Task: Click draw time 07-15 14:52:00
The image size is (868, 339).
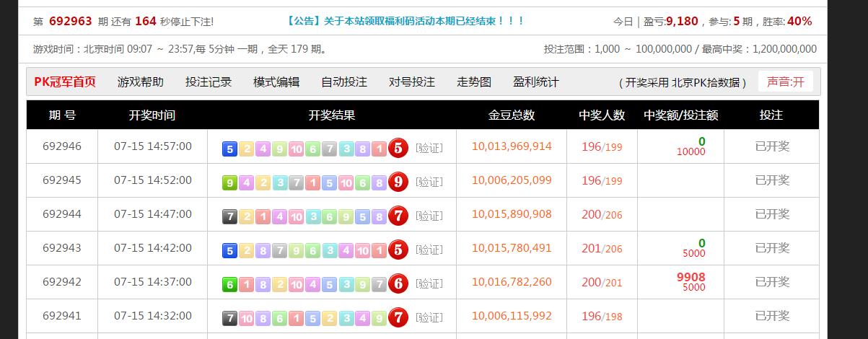Action: click(x=153, y=180)
